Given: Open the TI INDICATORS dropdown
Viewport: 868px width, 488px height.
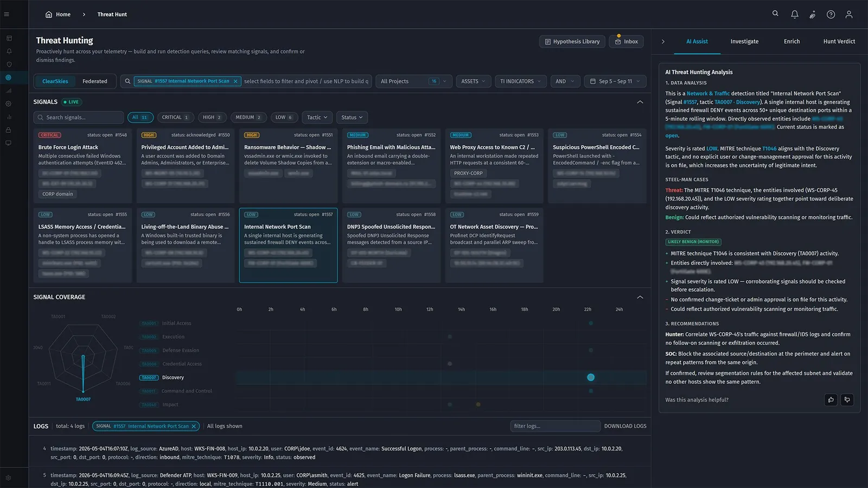Looking at the screenshot, I should 520,81.
